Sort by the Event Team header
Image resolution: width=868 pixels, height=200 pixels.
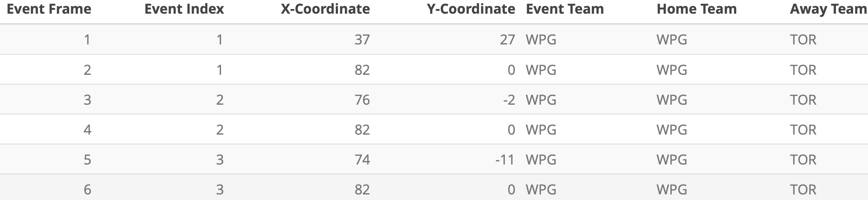(565, 9)
